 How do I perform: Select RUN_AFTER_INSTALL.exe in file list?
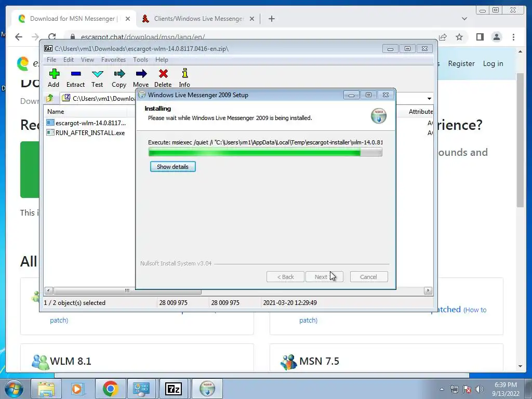(x=86, y=132)
